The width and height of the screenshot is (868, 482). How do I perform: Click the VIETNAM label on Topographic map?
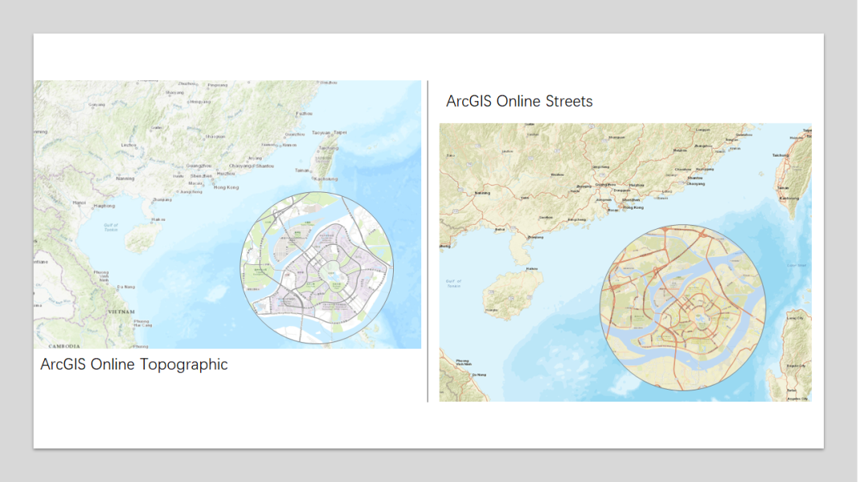click(121, 312)
